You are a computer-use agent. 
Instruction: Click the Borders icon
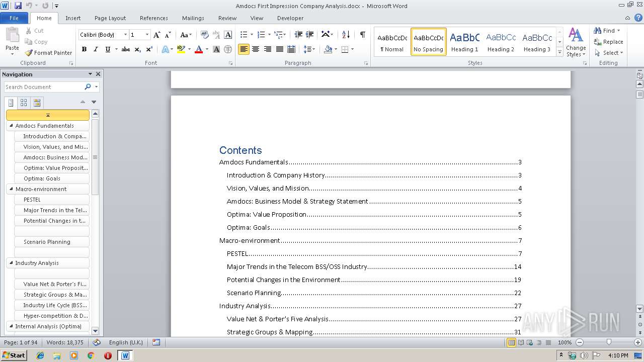pyautogui.click(x=345, y=49)
